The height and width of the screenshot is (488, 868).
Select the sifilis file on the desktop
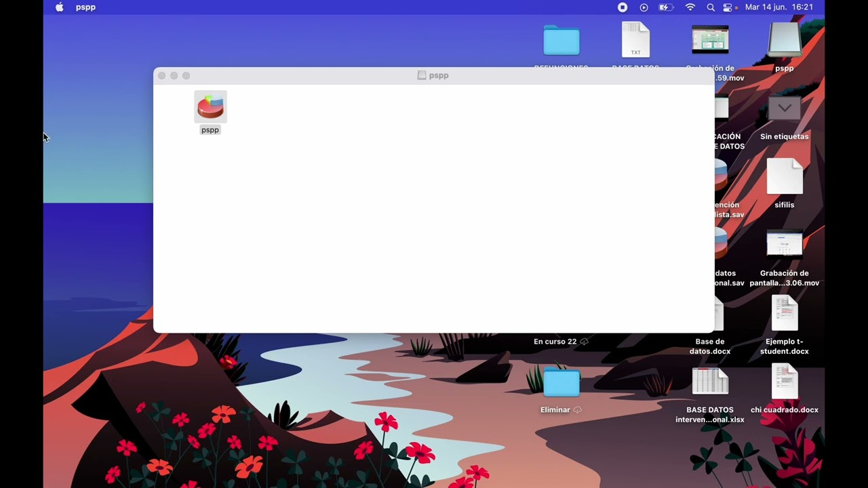(785, 177)
